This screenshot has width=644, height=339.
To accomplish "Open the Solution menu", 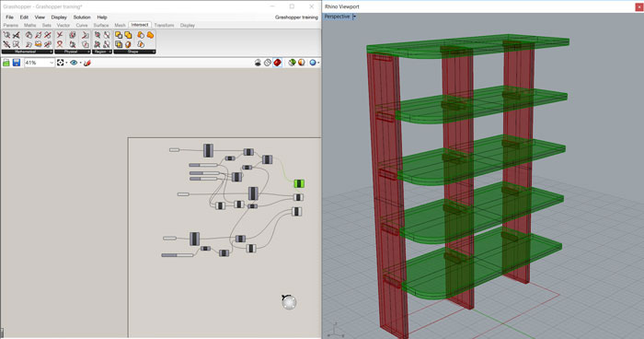I will pyautogui.click(x=82, y=18).
